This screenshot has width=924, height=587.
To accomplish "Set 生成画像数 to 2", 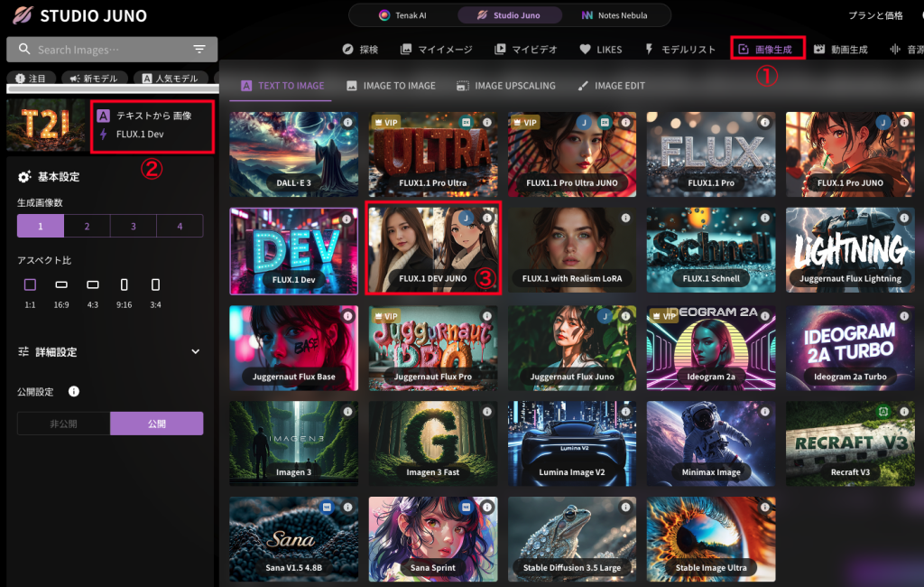I will [87, 226].
